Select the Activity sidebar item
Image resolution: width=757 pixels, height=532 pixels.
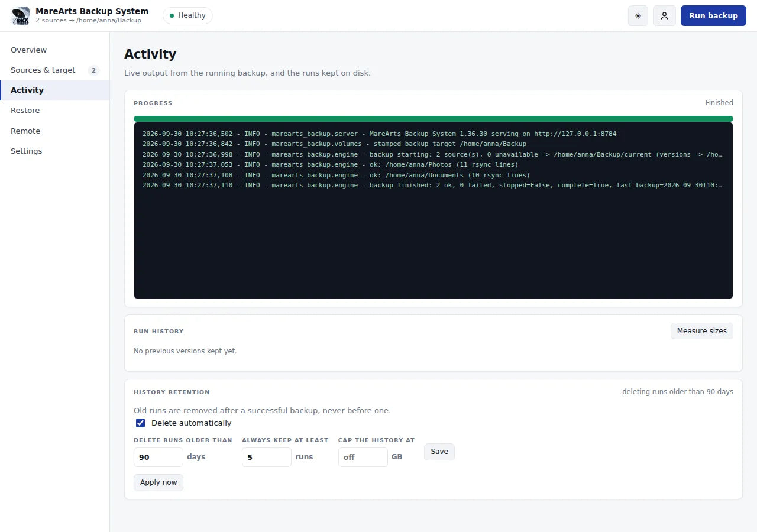click(x=54, y=90)
